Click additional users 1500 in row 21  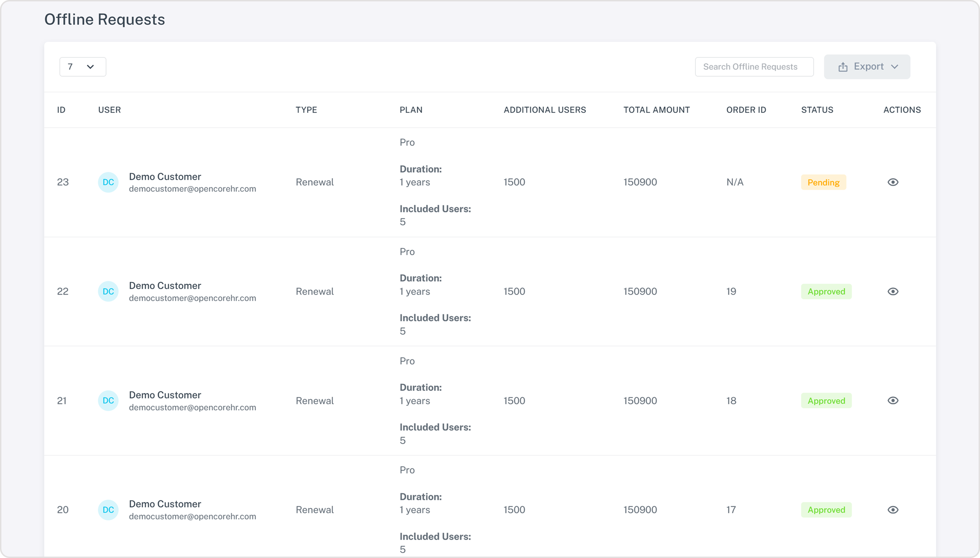[514, 400]
